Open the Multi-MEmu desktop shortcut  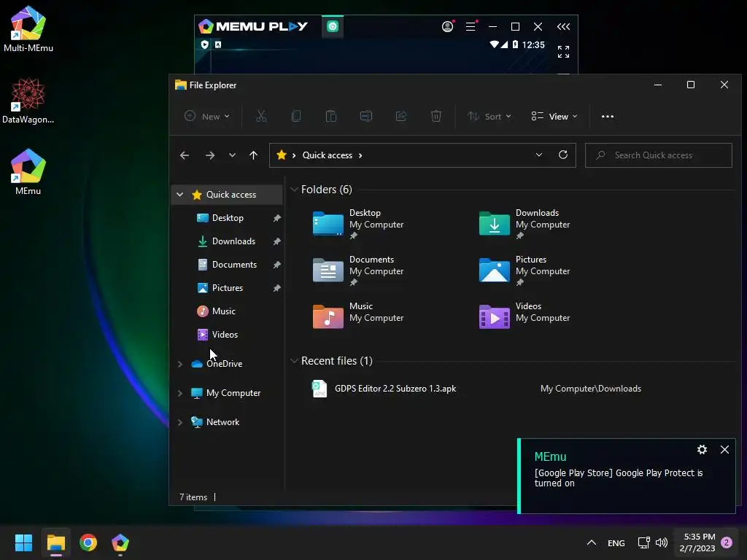pyautogui.click(x=28, y=29)
